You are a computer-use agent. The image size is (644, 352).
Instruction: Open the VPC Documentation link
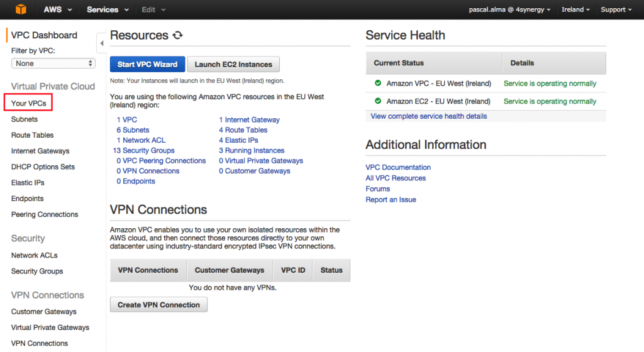click(x=398, y=167)
